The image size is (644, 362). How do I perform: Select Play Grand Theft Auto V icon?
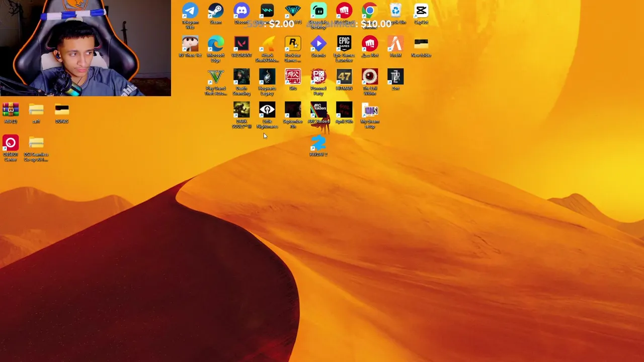coord(216,81)
